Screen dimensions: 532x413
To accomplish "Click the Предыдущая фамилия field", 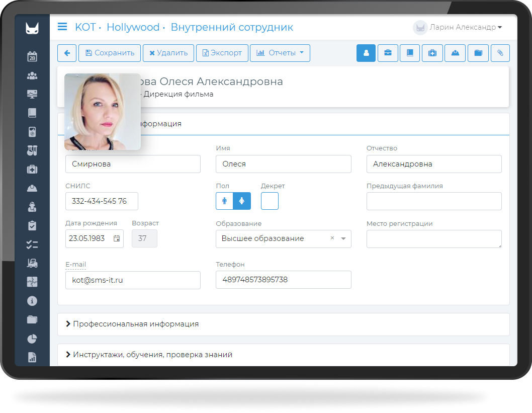I will click(434, 201).
